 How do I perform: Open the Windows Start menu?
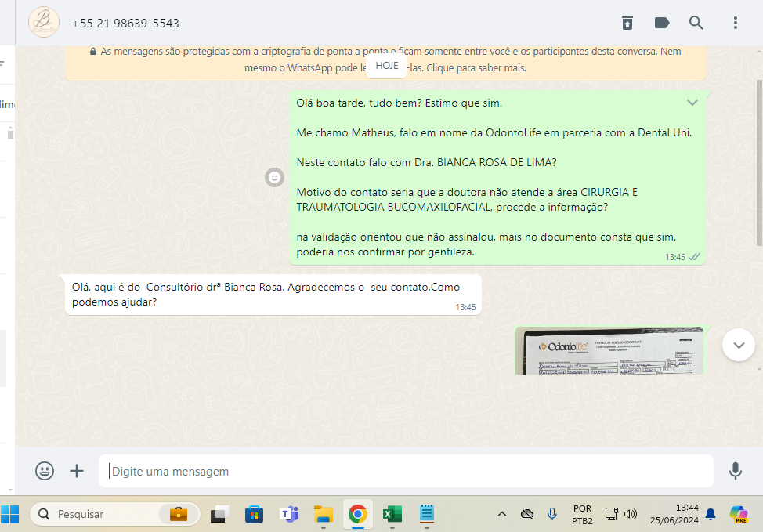(x=9, y=514)
